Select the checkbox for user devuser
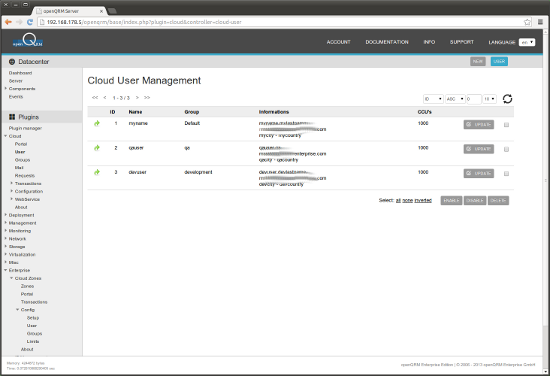The width and height of the screenshot is (550, 376). coord(506,174)
